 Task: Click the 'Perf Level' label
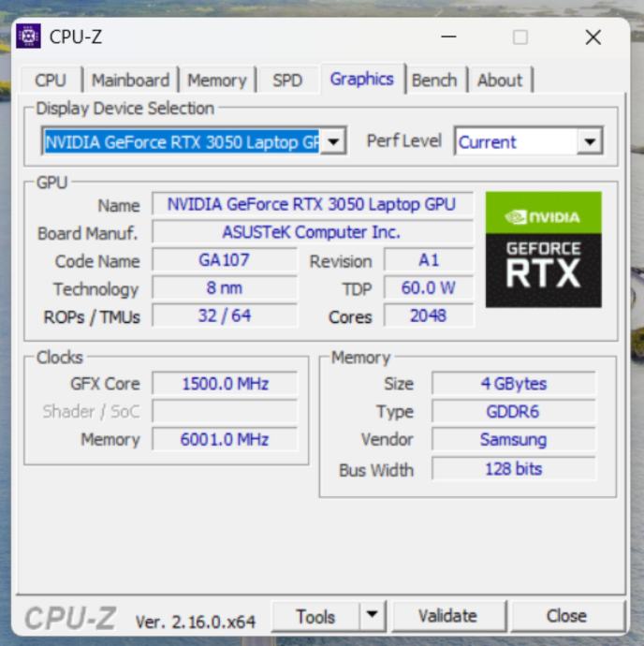[x=404, y=140]
